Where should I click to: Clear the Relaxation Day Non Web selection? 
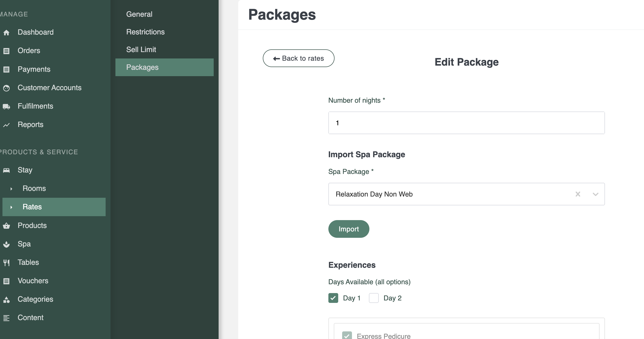(578, 194)
